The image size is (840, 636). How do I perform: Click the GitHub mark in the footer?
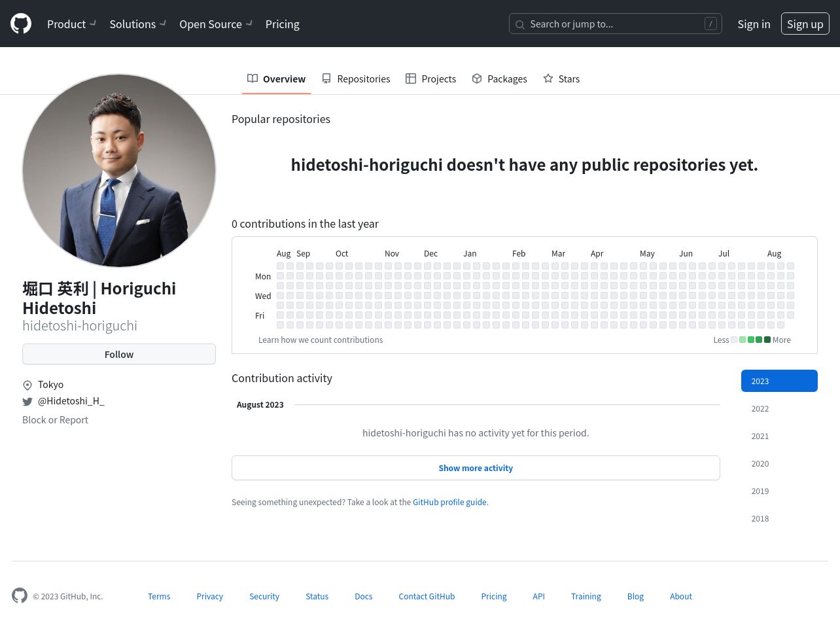tap(20, 595)
